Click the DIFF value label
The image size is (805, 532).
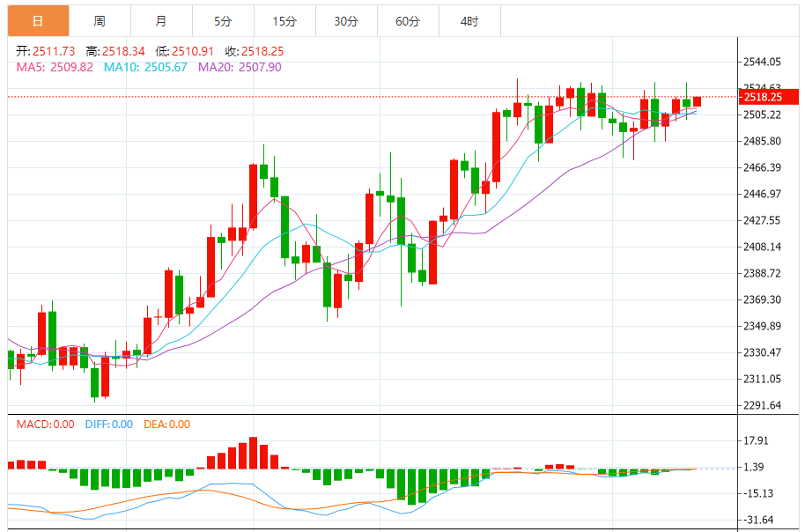click(x=109, y=425)
